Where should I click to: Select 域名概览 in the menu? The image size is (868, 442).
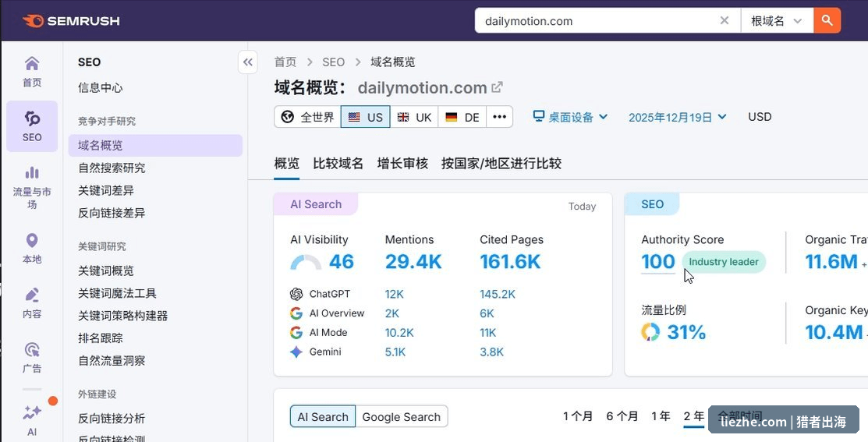click(x=155, y=146)
